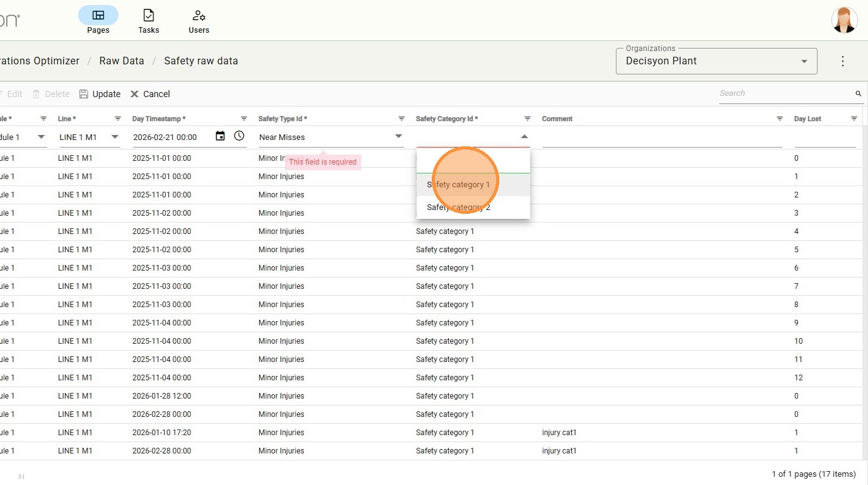Click the Comment input field
Image resolution: width=868 pixels, height=485 pixels.
click(662, 137)
